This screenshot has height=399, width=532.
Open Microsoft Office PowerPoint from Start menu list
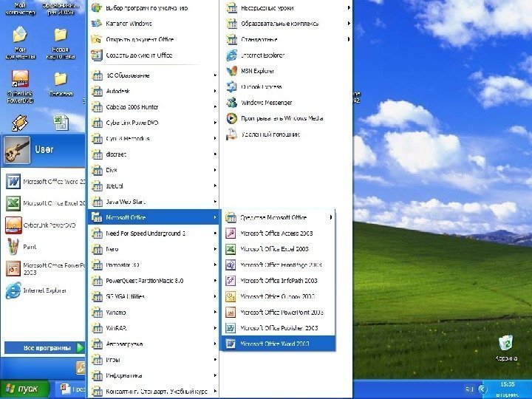tap(44, 269)
